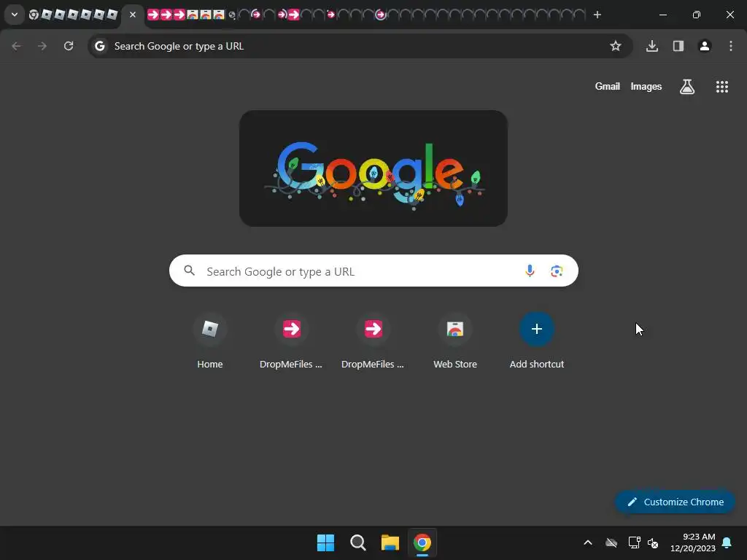The height and width of the screenshot is (560, 747).
Task: Open the Windows Start menu
Action: click(326, 542)
